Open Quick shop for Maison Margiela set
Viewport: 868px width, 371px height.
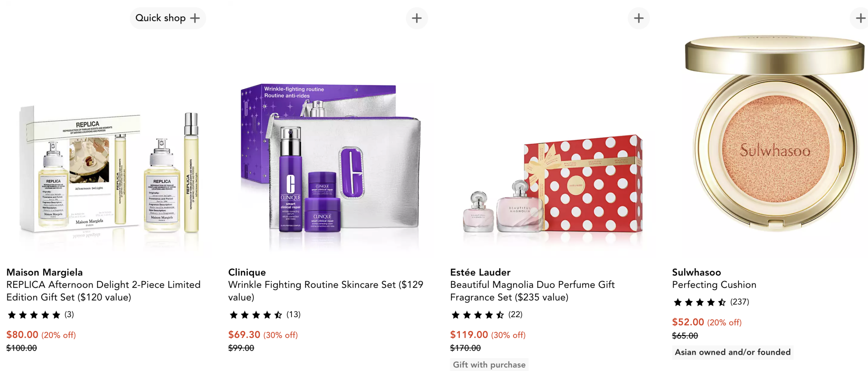167,18
